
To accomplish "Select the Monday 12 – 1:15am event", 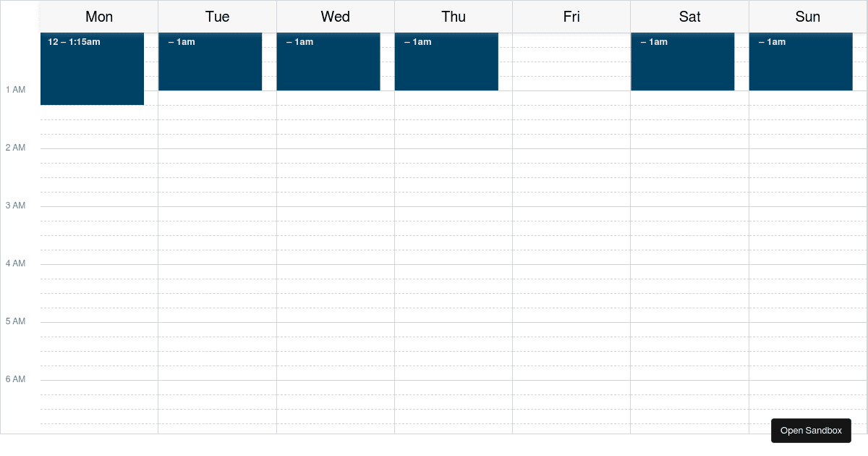I will pos(92,69).
